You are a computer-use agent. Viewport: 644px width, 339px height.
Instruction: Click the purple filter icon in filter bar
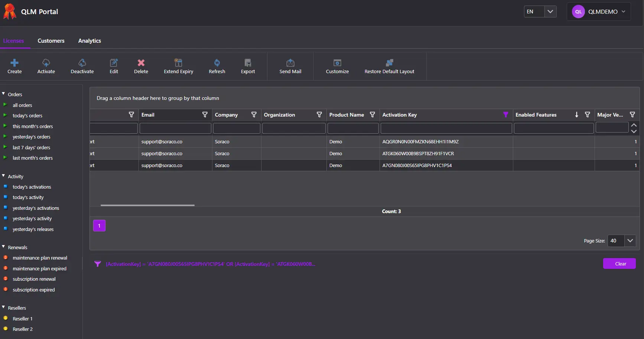pyautogui.click(x=98, y=264)
